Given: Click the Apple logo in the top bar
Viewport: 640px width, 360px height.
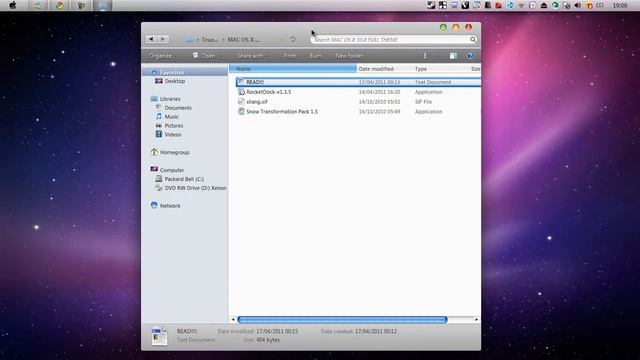Looking at the screenshot, I should coord(13,5).
